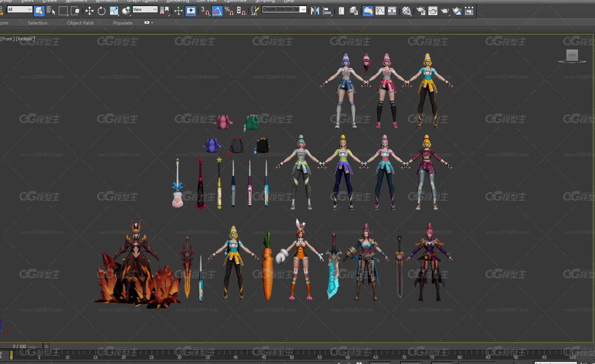Open Select by Name dialog
Viewport: 595px width, 364px height.
51,11
